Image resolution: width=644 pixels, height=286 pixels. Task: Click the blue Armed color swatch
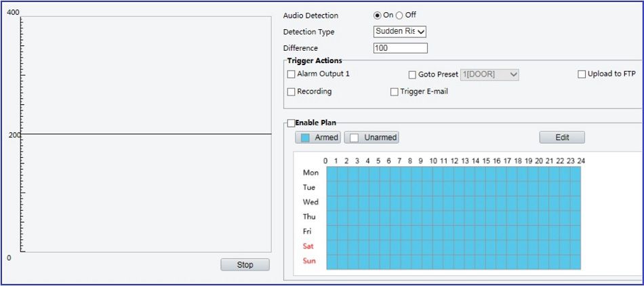[305, 138]
